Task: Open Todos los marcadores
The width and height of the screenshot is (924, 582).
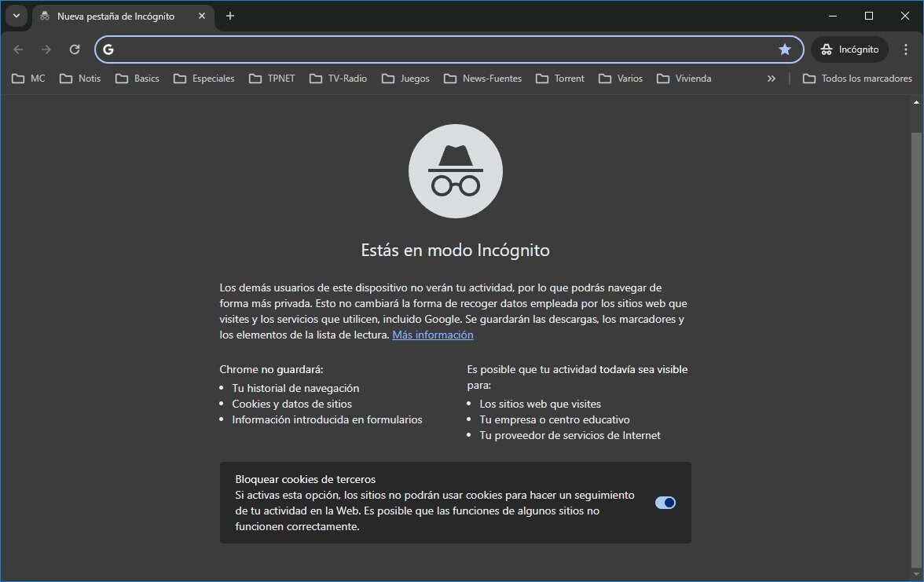Action: pos(858,79)
